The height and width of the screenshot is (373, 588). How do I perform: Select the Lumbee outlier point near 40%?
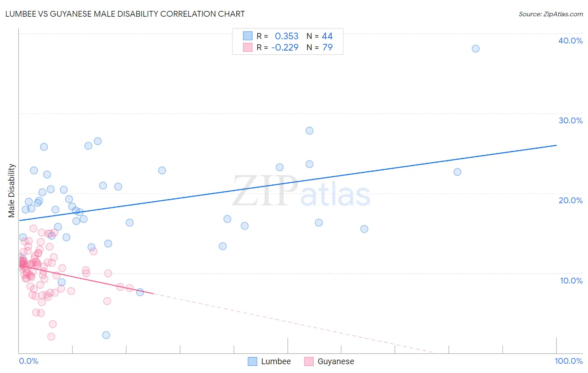pos(476,49)
